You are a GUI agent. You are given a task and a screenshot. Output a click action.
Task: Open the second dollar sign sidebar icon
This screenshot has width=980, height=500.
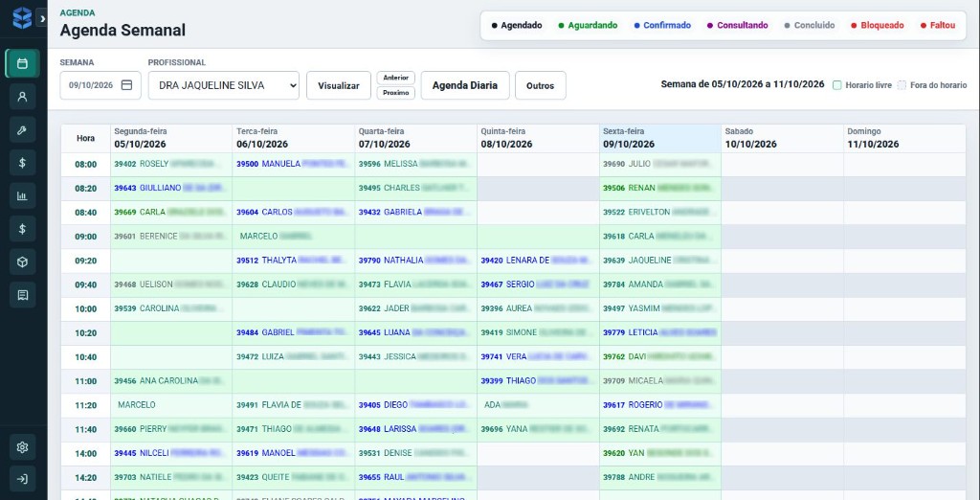(23, 229)
